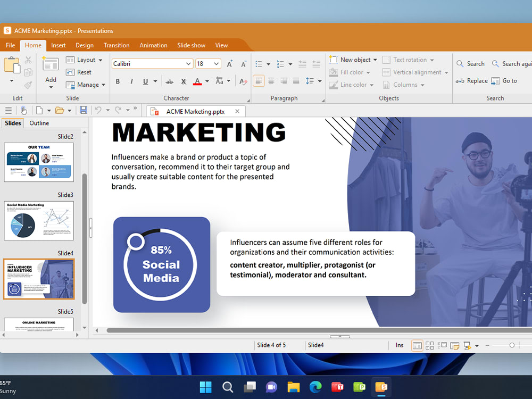Select the Slide5 Online Marketing thumbnail
The width and height of the screenshot is (532, 399).
(x=39, y=324)
